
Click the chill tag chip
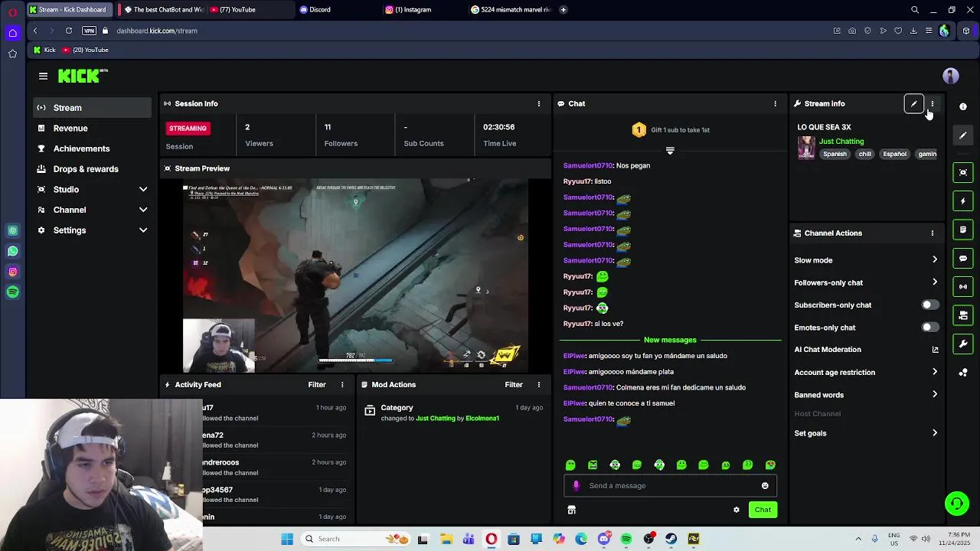[864, 154]
